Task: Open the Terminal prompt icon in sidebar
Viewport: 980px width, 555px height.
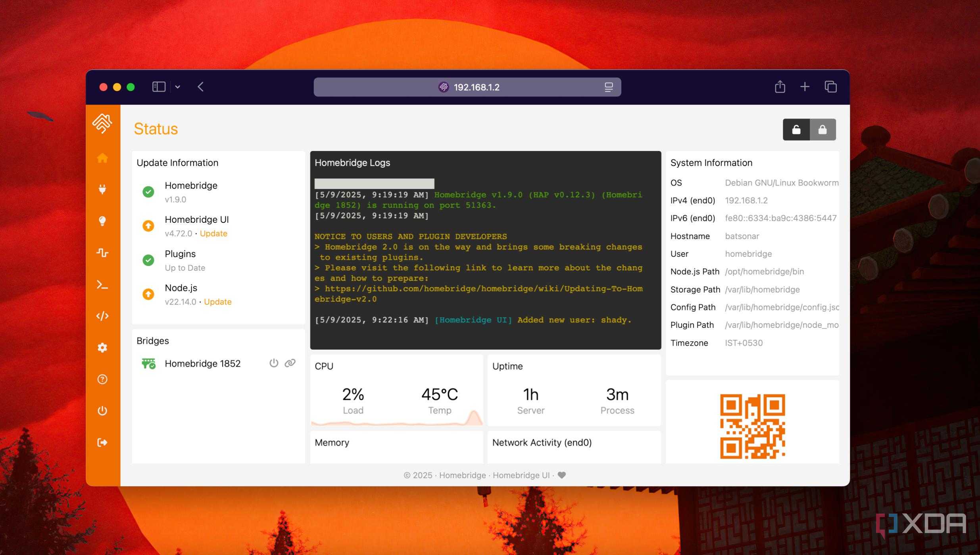Action: 102,285
